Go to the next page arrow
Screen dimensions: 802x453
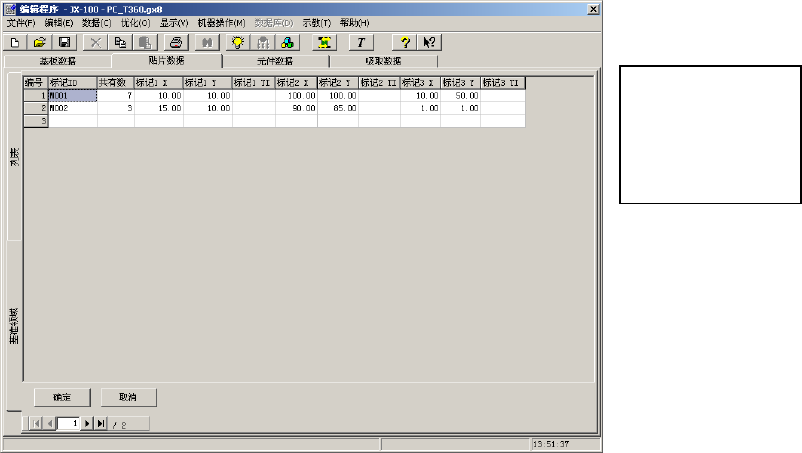tap(87, 424)
